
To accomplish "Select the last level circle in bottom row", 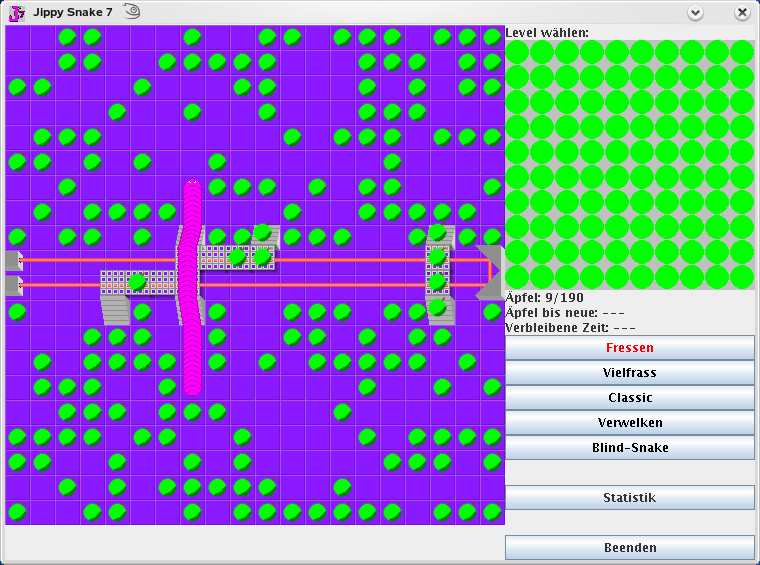I will click(x=742, y=277).
